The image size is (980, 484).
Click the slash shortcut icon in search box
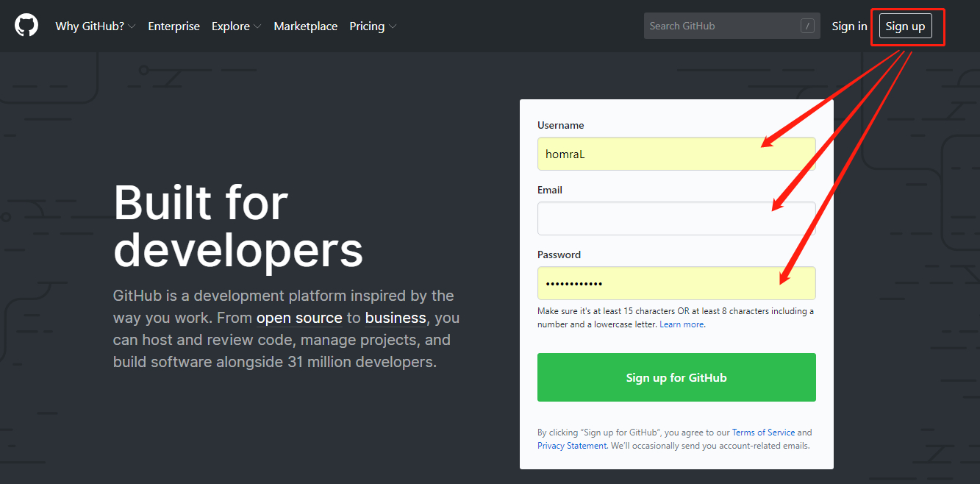click(x=807, y=26)
